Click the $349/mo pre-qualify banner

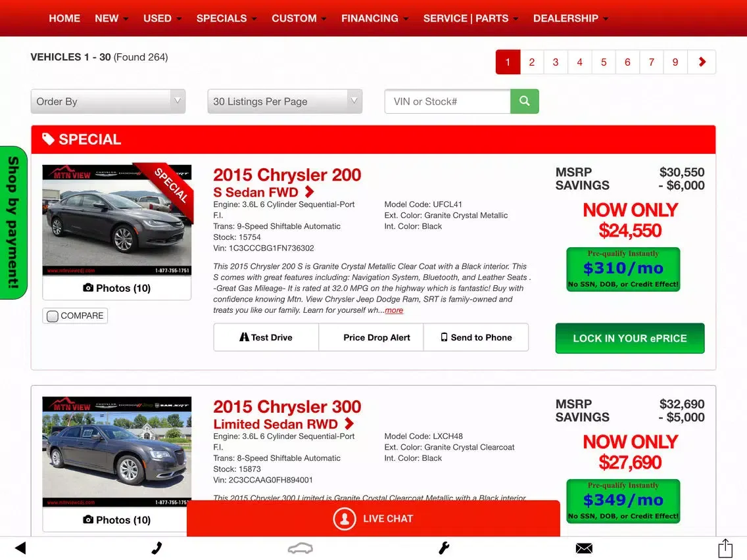[623, 501]
